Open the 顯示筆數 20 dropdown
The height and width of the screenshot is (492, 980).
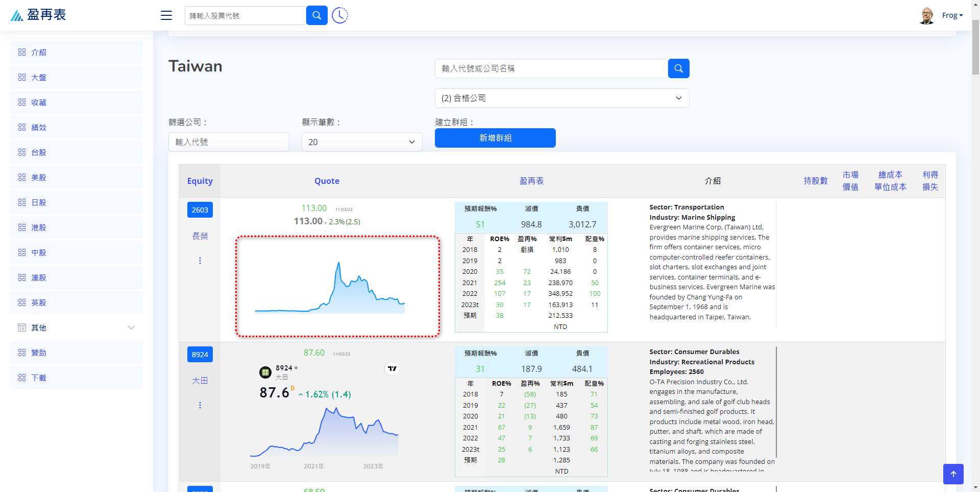pos(362,142)
